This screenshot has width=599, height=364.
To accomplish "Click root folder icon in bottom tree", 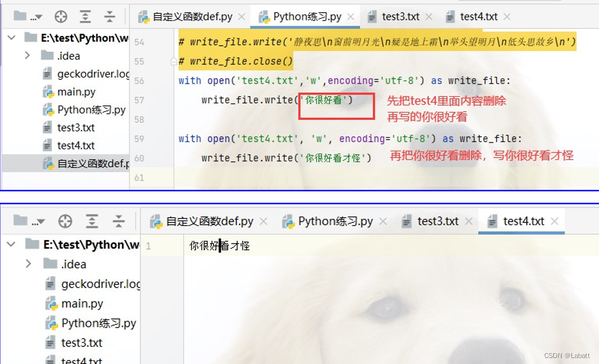I will pos(32,244).
